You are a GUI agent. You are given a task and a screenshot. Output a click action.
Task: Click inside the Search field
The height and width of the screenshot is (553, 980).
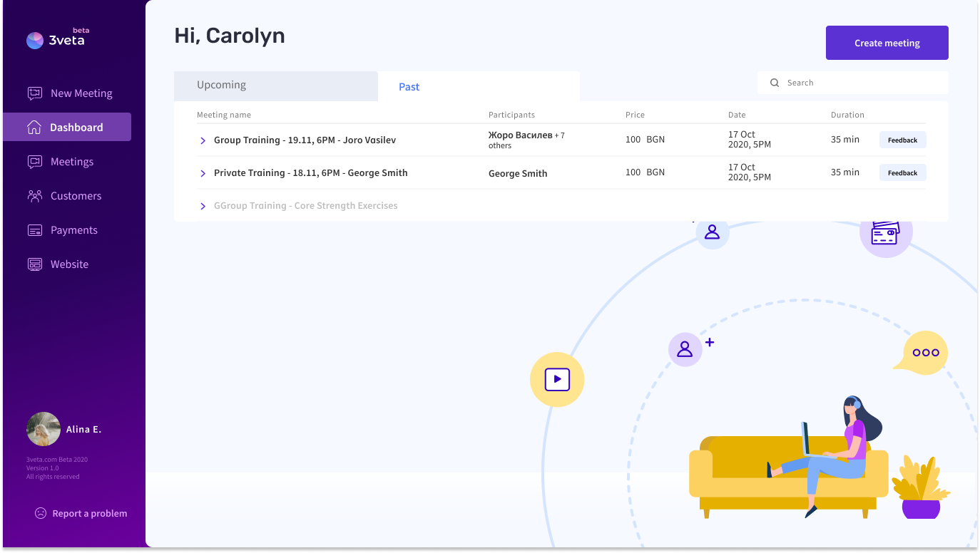click(x=863, y=83)
